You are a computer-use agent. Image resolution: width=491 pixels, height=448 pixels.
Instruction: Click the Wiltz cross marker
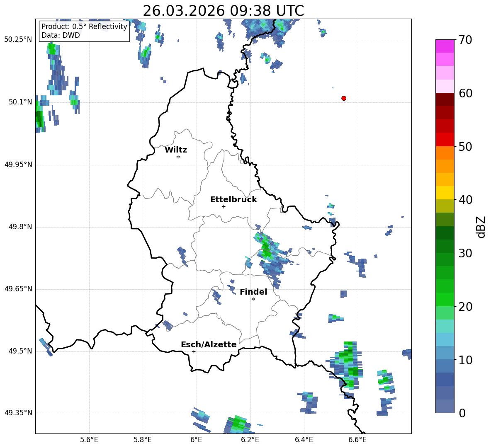click(178, 157)
